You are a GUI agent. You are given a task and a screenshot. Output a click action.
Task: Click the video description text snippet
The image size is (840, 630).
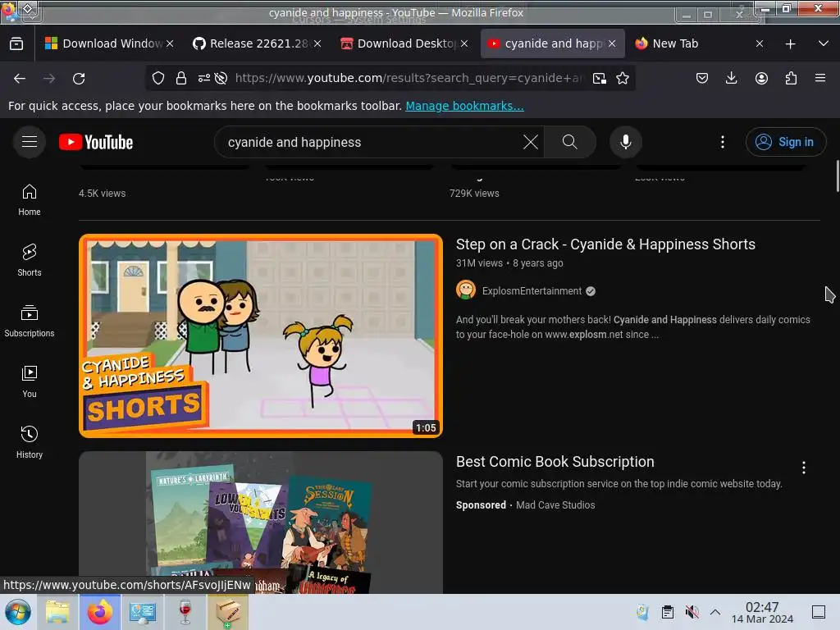[632, 326]
